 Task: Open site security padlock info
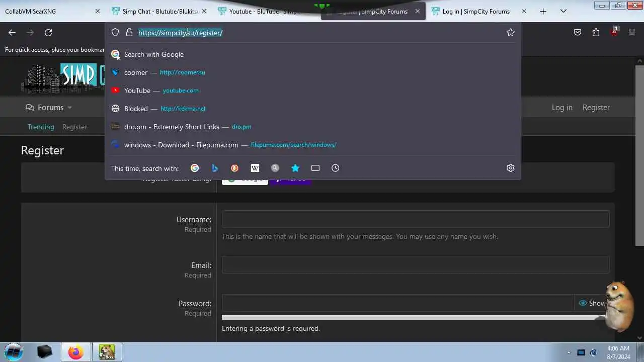tap(129, 32)
